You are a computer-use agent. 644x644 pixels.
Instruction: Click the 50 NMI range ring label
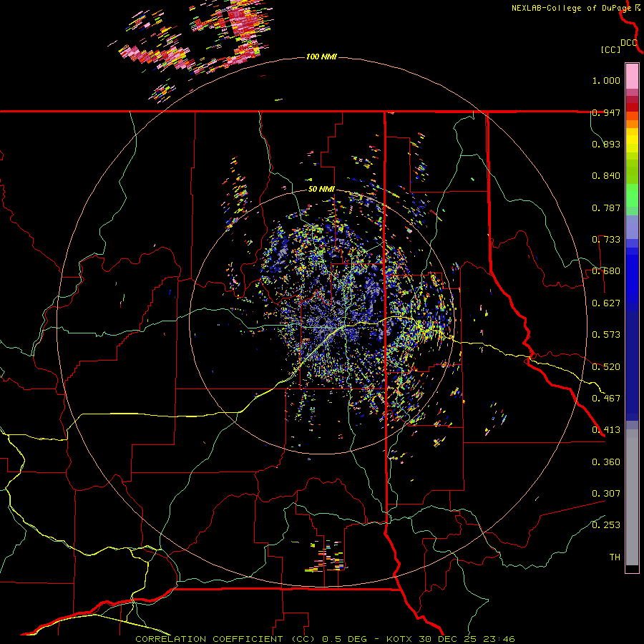pos(321,190)
